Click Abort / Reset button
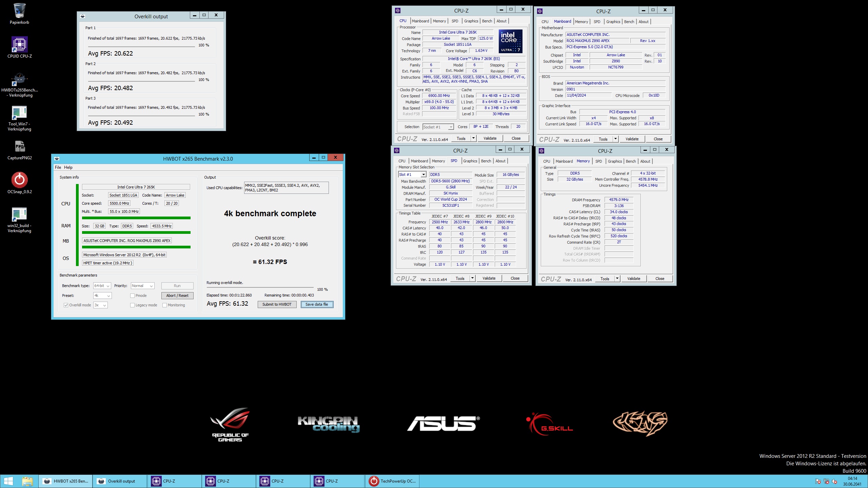The width and height of the screenshot is (868, 488). (x=177, y=296)
